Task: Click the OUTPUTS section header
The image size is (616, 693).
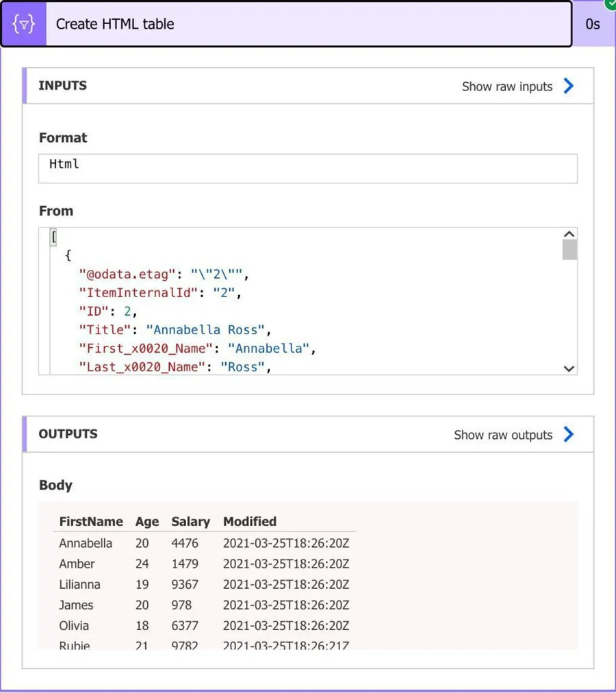Action: [68, 434]
